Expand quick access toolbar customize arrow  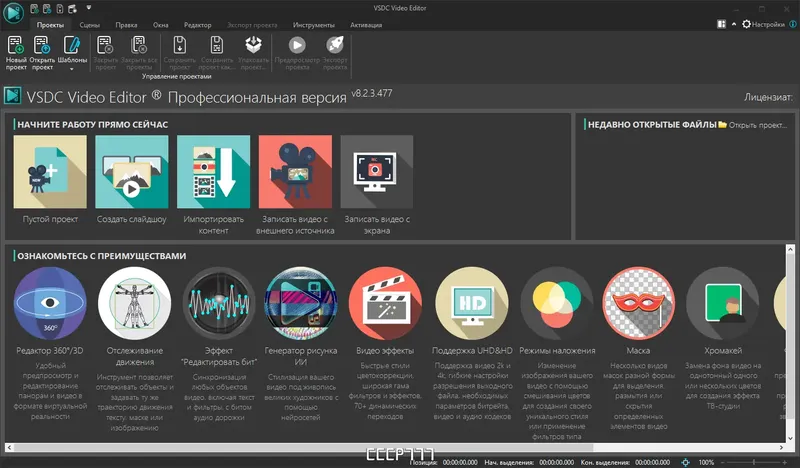[x=88, y=8]
